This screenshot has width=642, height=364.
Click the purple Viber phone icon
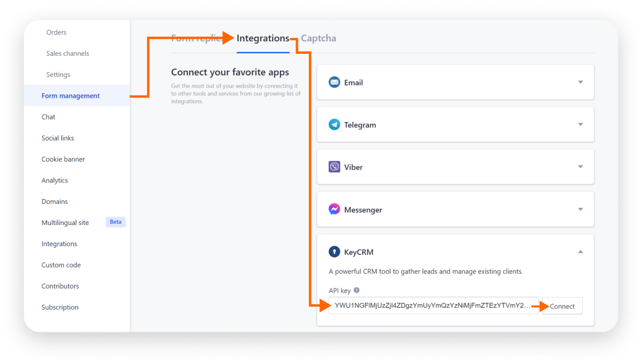click(334, 167)
